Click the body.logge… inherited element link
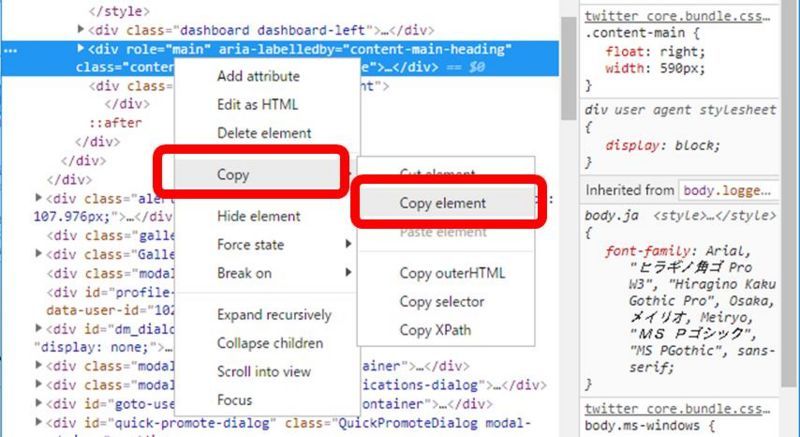 pos(727,191)
